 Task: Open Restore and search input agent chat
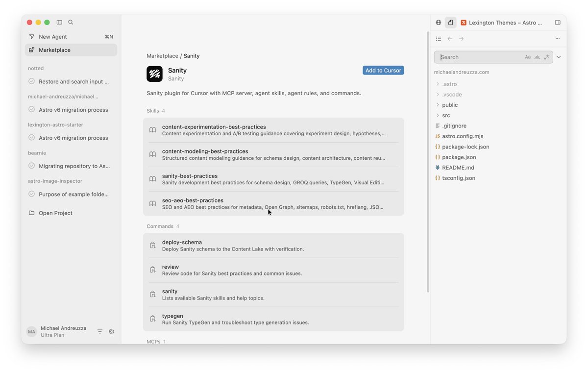(71, 81)
